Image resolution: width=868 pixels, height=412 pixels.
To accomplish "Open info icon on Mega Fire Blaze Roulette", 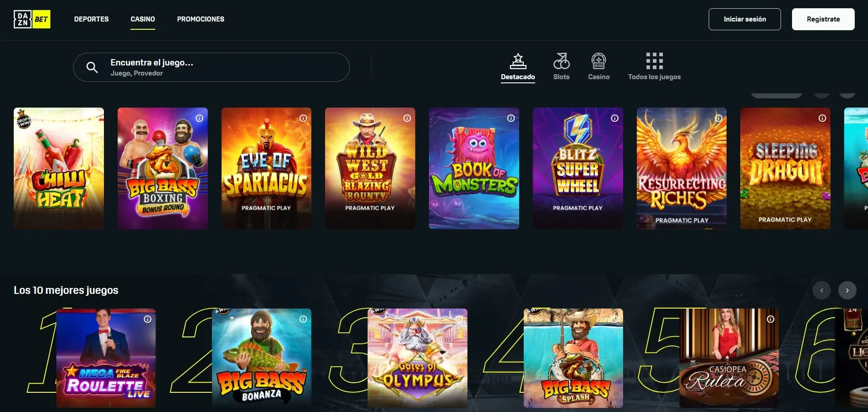I will click(147, 319).
